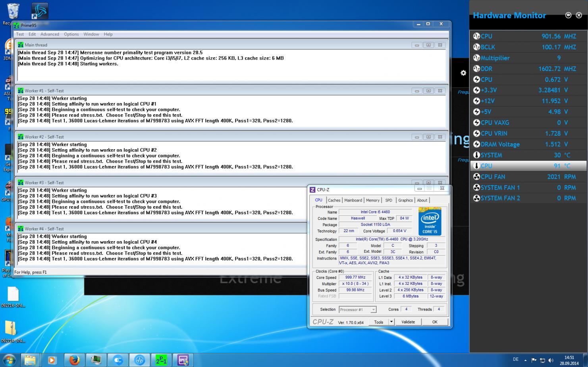Click the +12V lightning icon
The width and height of the screenshot is (588, 367).
[476, 101]
